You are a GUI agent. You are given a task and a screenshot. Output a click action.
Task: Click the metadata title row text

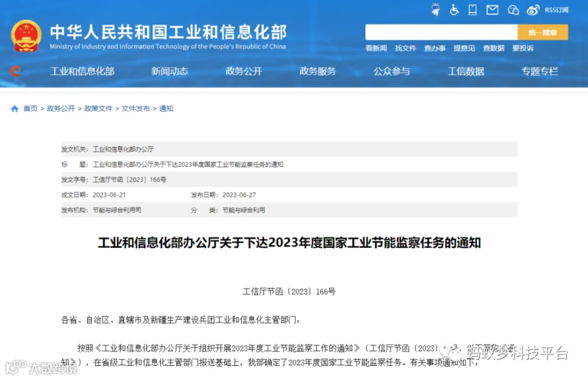click(x=188, y=165)
